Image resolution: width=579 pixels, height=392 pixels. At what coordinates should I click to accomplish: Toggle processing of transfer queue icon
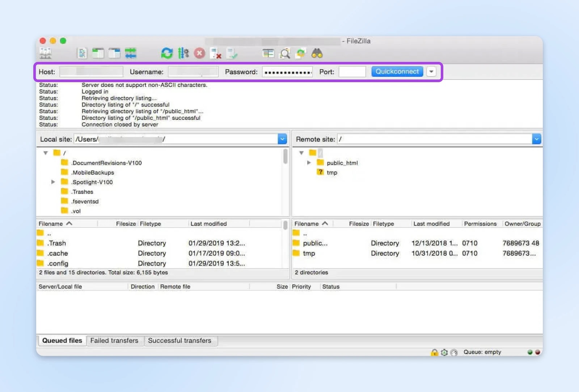183,54
